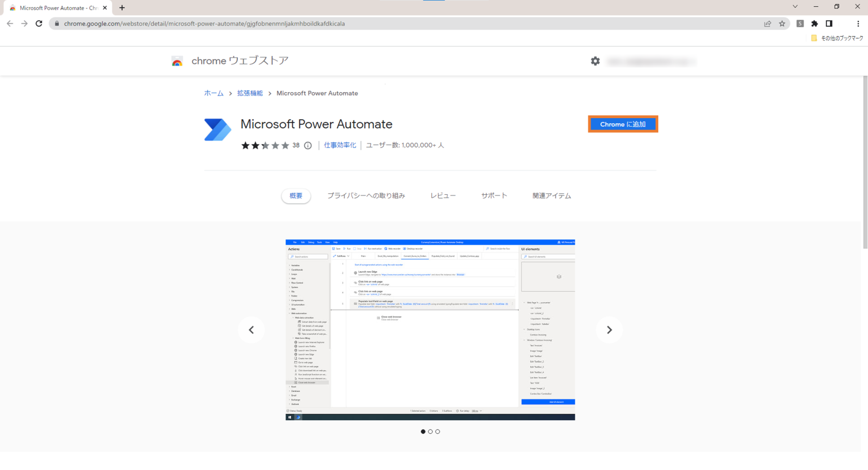Viewport: 868px width, 470px height.
Task: Click the Microsoft Power Automate extension logo
Action: pos(218,129)
